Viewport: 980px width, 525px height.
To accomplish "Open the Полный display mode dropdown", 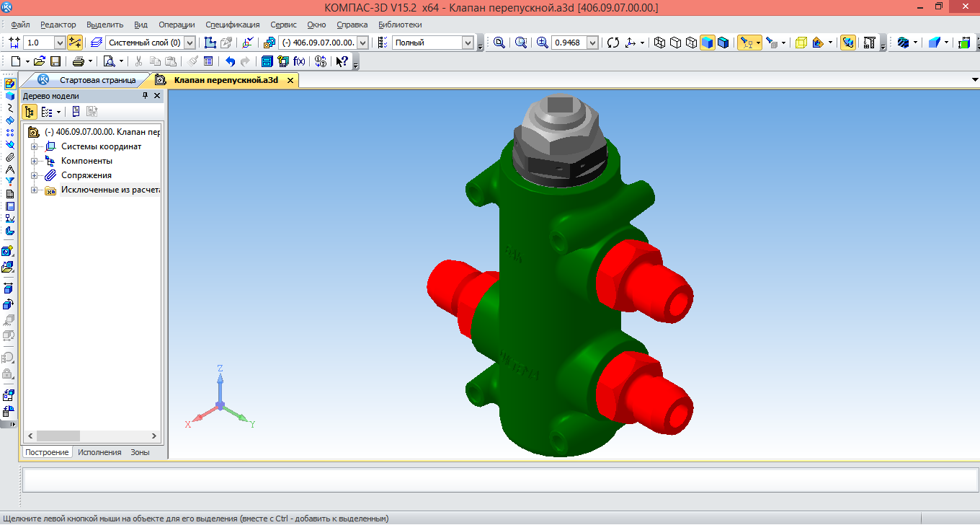I will tap(467, 43).
